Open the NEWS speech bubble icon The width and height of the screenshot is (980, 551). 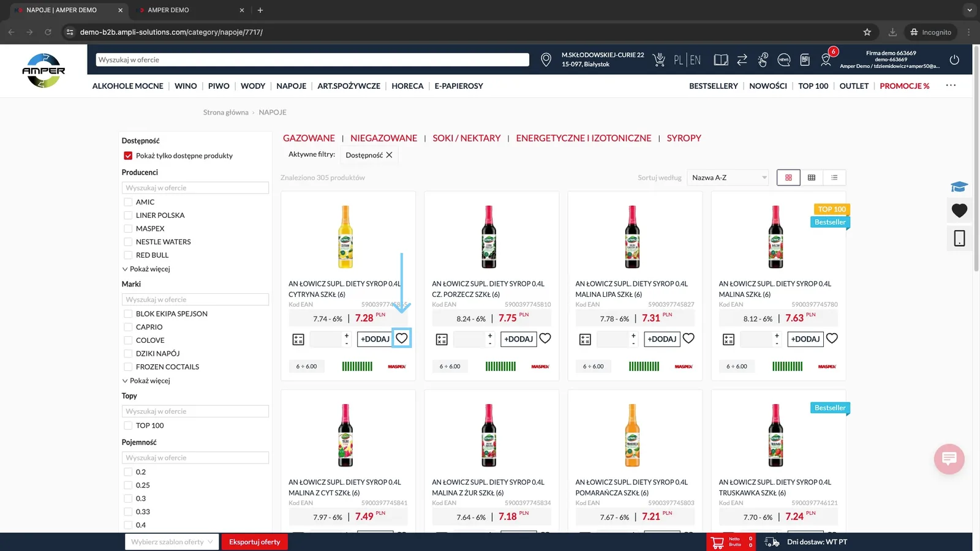tap(783, 59)
